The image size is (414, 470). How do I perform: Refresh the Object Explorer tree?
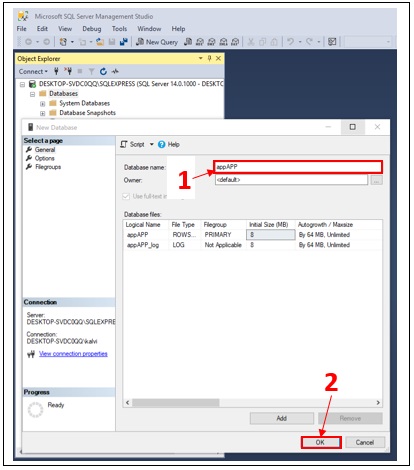click(x=103, y=71)
